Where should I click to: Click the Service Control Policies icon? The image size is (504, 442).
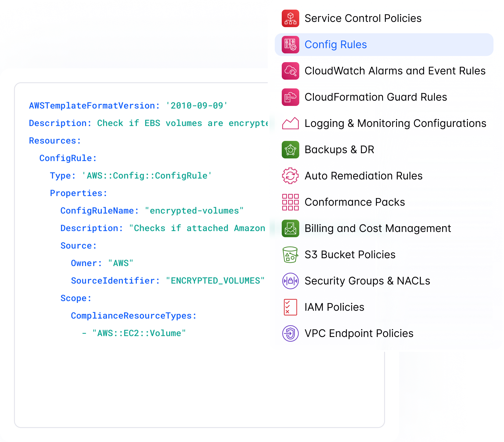(x=290, y=18)
